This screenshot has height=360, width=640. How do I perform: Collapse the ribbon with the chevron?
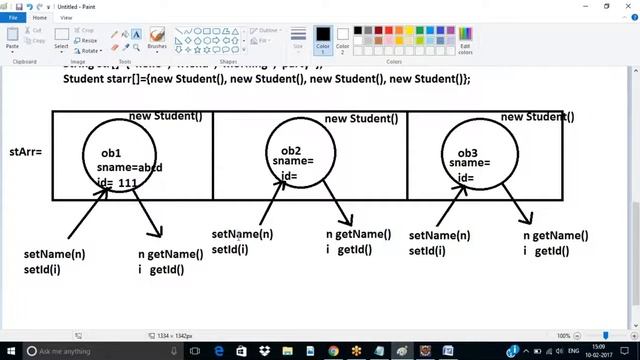point(625,18)
